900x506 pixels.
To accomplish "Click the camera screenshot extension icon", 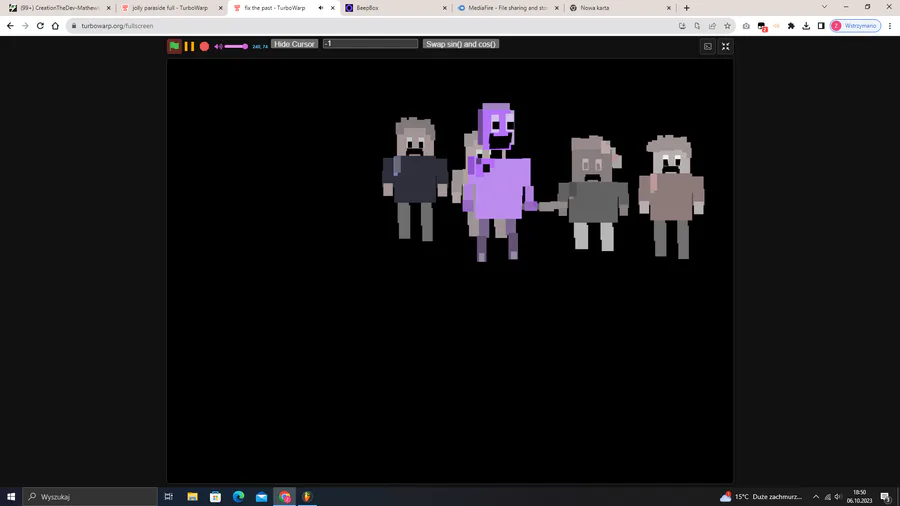I will (x=746, y=26).
